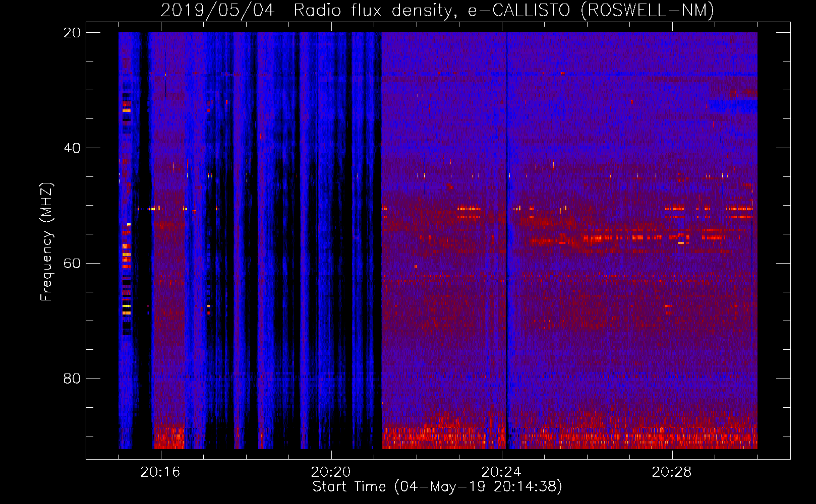Click the time tick label 20:24
The width and height of the screenshot is (816, 504).
coord(501,472)
